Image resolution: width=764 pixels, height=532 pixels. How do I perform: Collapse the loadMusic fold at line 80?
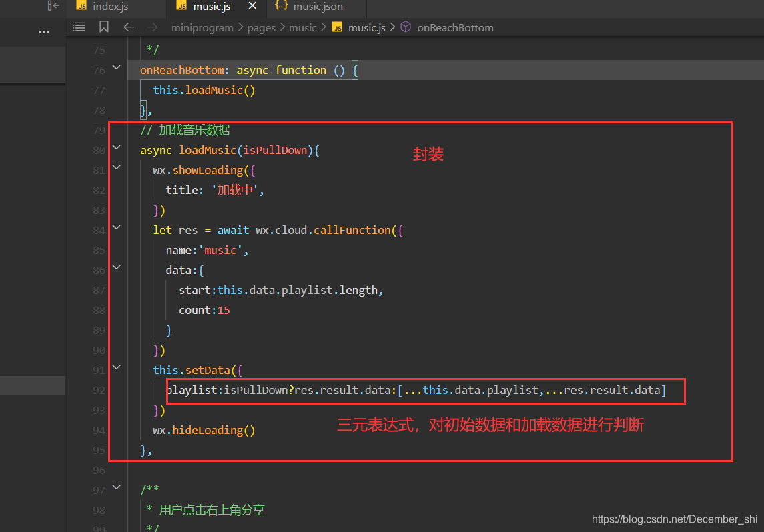[117, 147]
